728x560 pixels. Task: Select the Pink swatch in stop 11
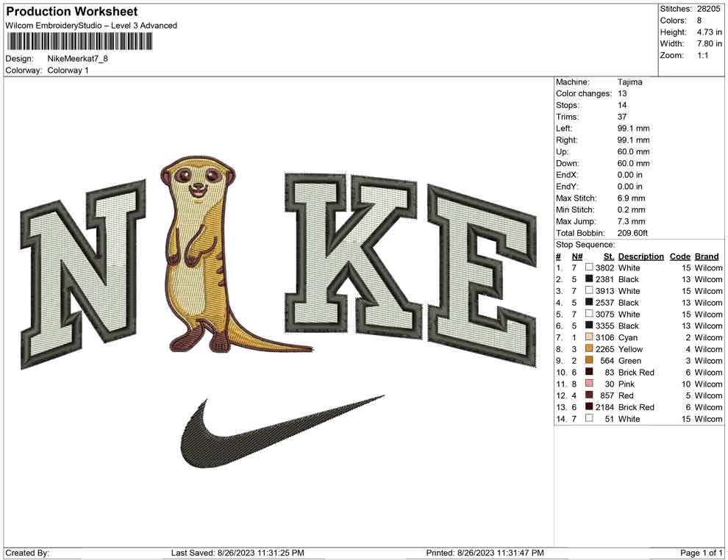click(x=589, y=383)
